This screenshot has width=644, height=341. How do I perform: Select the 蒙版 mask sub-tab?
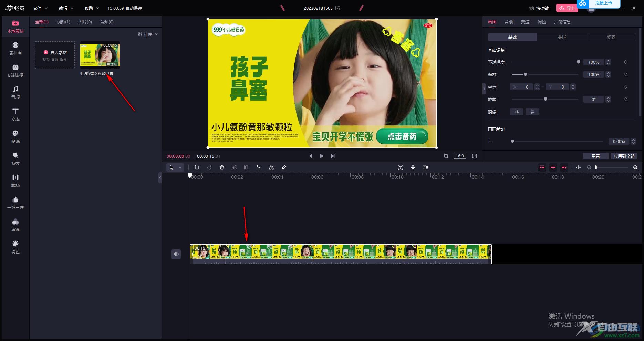562,37
